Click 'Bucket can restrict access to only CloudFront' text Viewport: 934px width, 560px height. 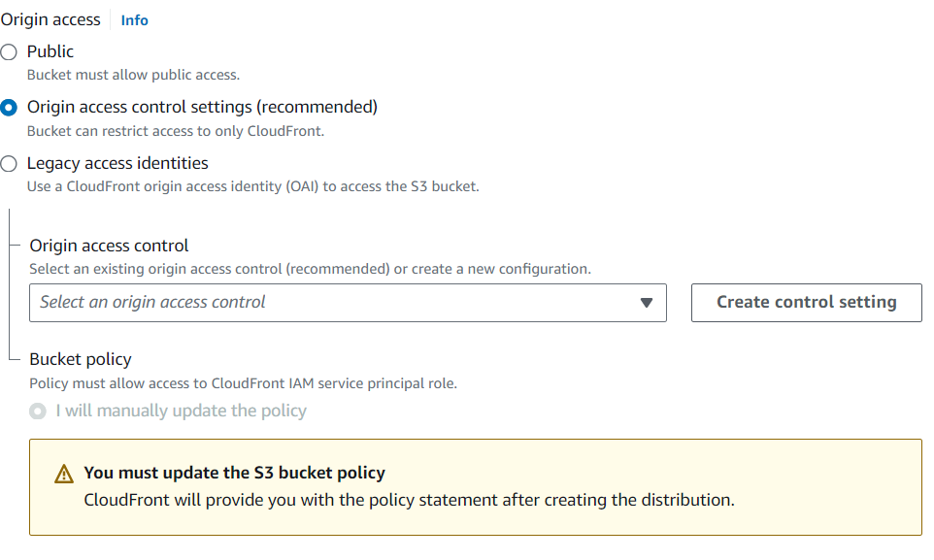click(x=176, y=131)
